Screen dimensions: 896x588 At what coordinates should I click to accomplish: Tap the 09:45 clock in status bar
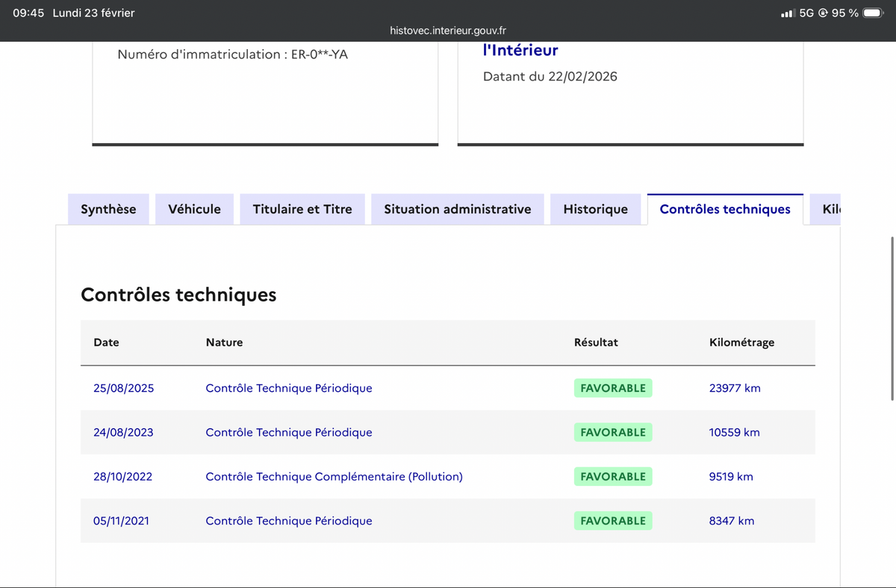(29, 13)
